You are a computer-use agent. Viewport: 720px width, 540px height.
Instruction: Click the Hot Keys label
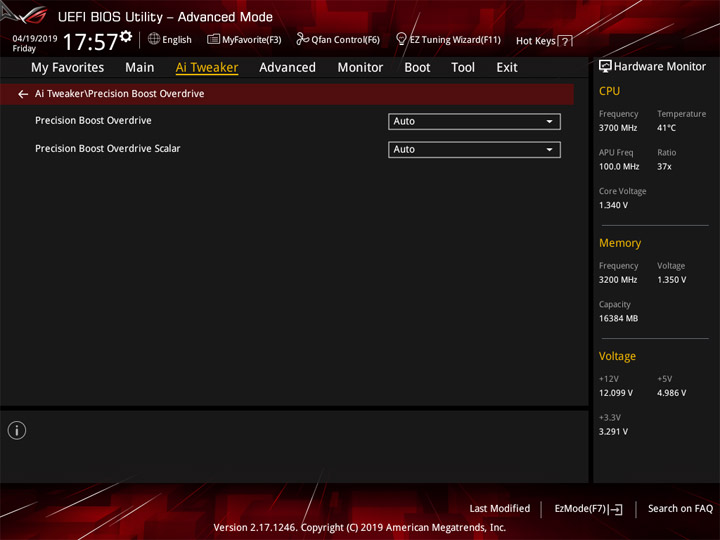535,41
